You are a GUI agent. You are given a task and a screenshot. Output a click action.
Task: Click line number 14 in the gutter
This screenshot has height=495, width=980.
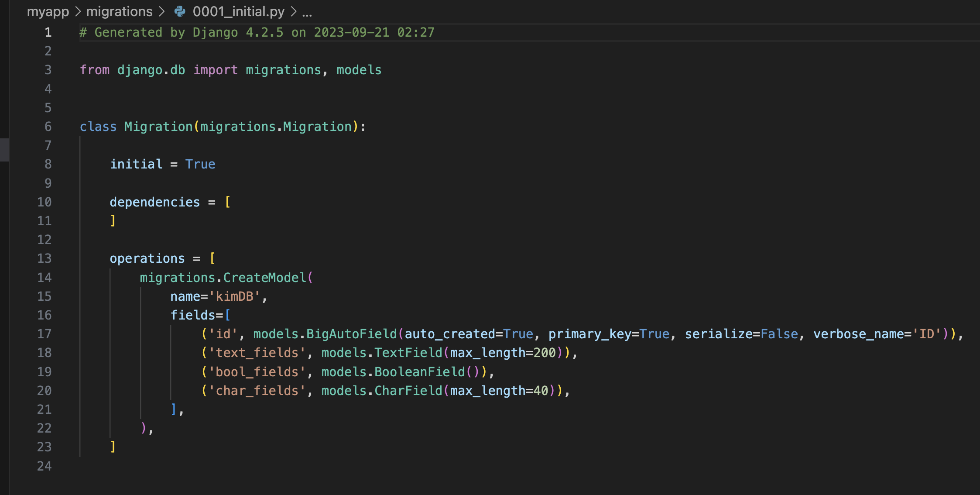[x=45, y=278]
